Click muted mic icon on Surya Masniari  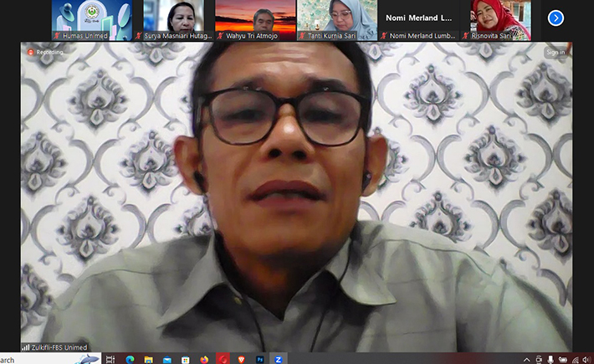(139, 36)
